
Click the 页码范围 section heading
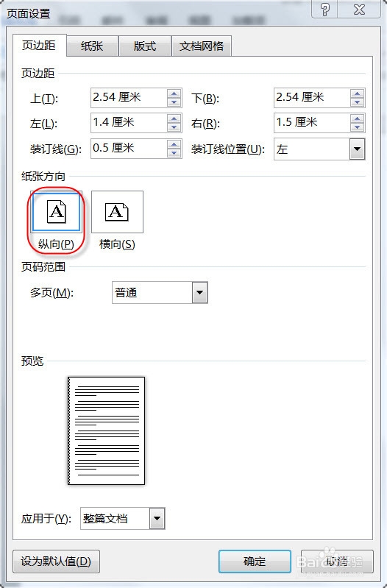43,266
